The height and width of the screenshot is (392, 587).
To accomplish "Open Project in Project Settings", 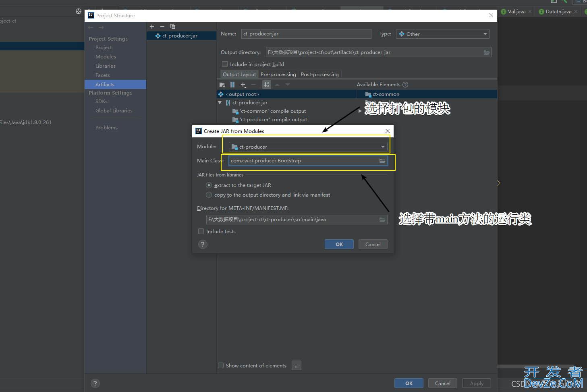I will (x=104, y=48).
